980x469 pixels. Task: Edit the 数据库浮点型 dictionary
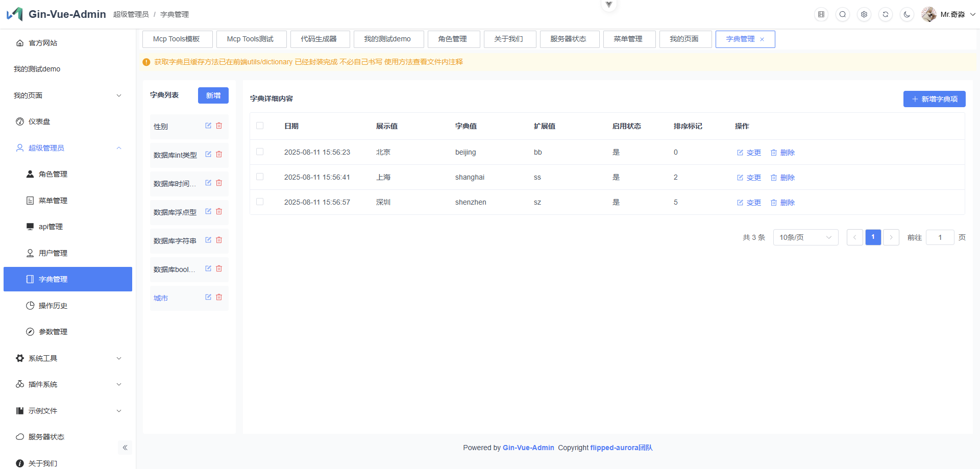[208, 211]
